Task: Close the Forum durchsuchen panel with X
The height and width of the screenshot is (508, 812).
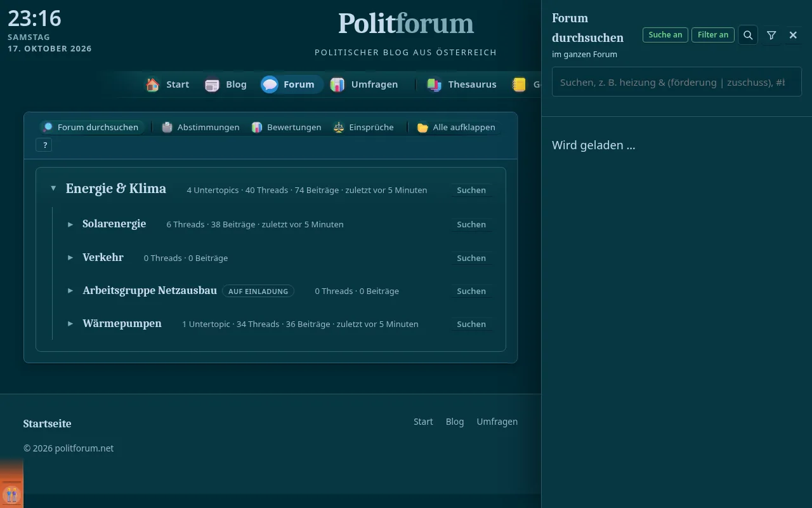Action: click(x=793, y=35)
